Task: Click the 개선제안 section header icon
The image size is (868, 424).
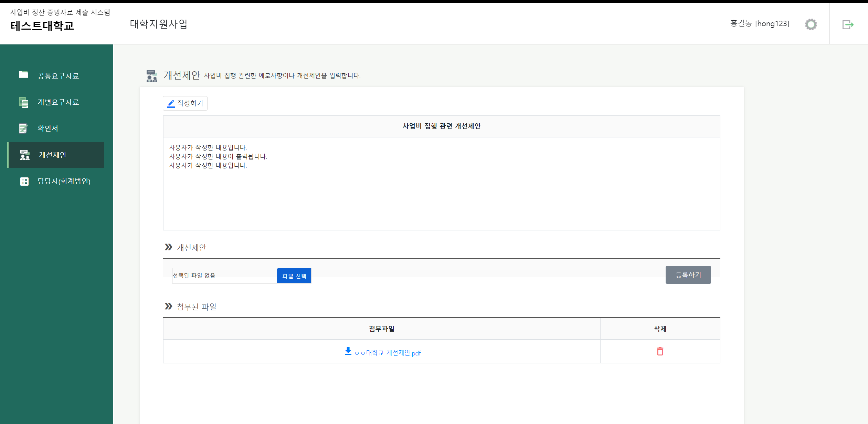Action: click(x=152, y=75)
